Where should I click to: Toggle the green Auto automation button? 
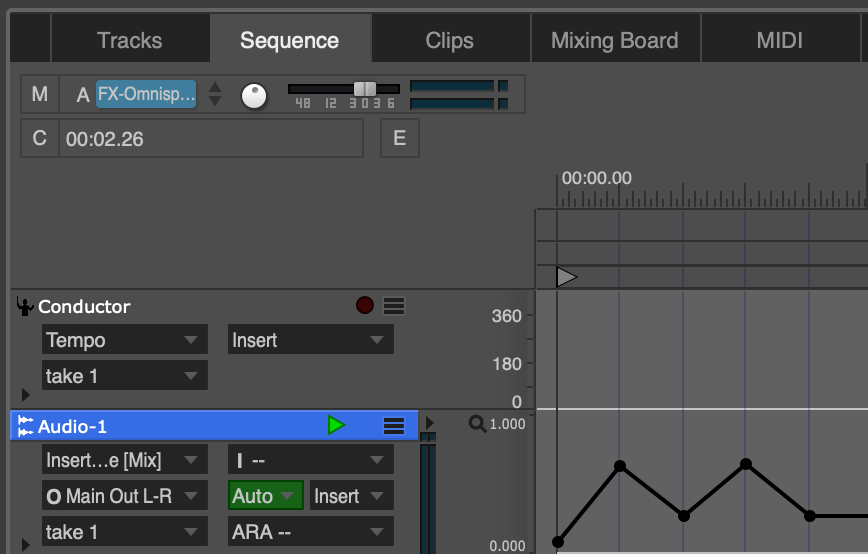266,495
